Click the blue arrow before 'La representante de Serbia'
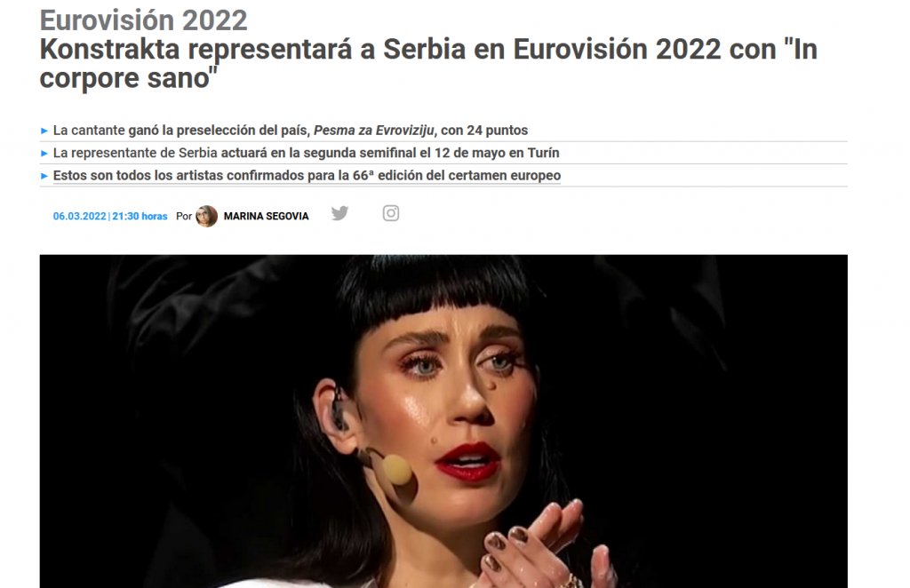This screenshot has height=588, width=910. click(44, 154)
